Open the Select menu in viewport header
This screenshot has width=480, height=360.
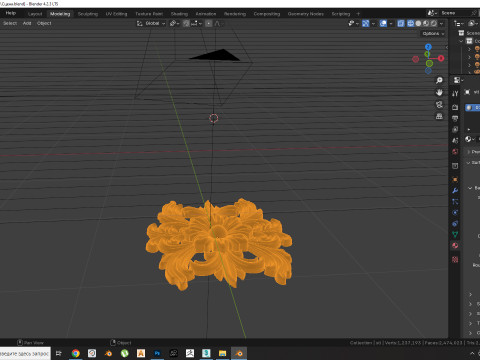[10, 23]
